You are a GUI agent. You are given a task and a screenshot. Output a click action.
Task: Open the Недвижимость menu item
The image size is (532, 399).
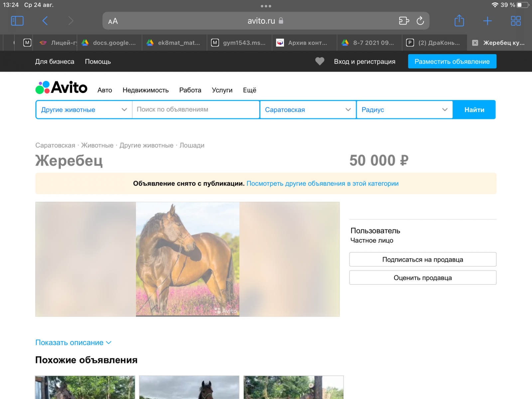(x=146, y=90)
